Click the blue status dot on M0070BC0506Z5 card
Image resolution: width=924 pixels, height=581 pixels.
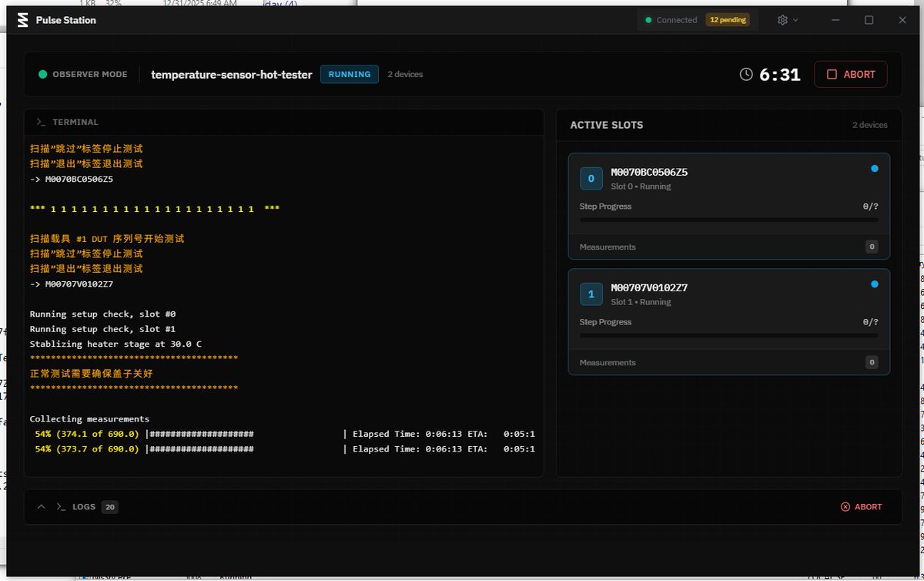pyautogui.click(x=875, y=169)
